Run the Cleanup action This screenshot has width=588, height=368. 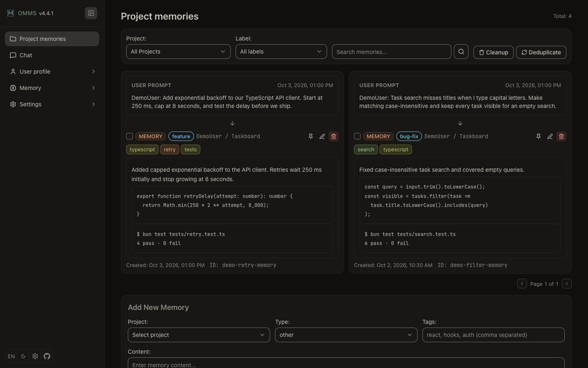493,52
